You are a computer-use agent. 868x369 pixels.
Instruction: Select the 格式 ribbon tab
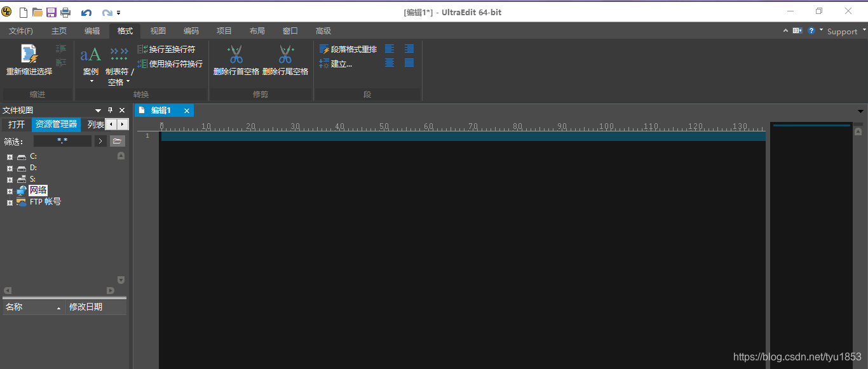point(125,30)
